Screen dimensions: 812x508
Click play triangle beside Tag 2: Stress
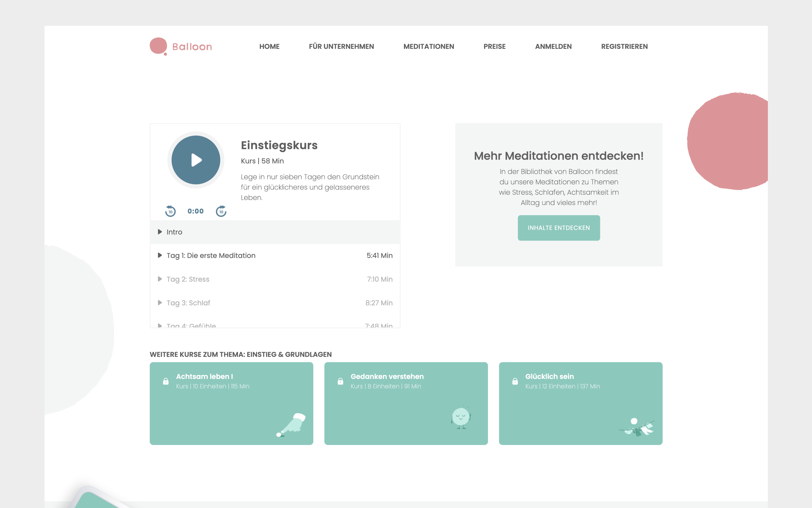click(x=160, y=279)
